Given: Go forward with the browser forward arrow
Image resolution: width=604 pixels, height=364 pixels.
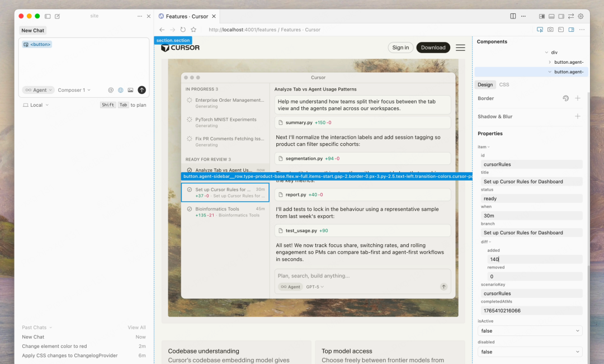Looking at the screenshot, I should pyautogui.click(x=172, y=30).
